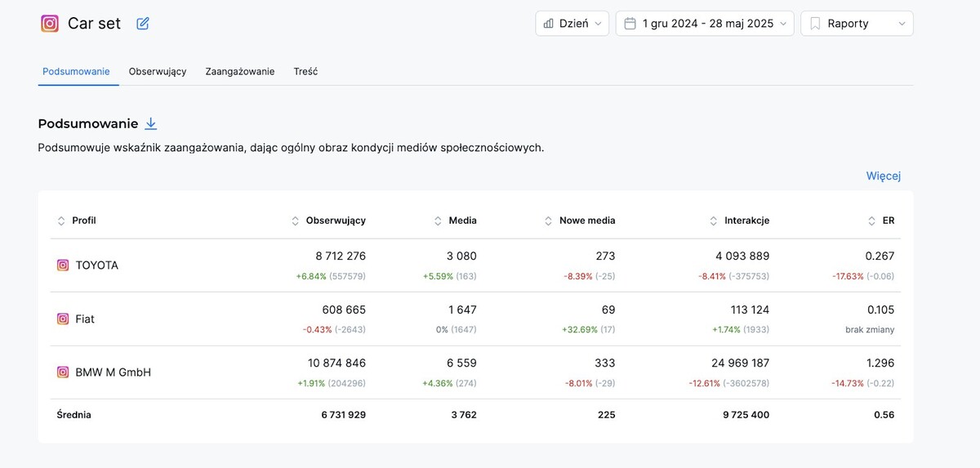Click the ER column header label
The image size is (980, 468).
point(889,221)
